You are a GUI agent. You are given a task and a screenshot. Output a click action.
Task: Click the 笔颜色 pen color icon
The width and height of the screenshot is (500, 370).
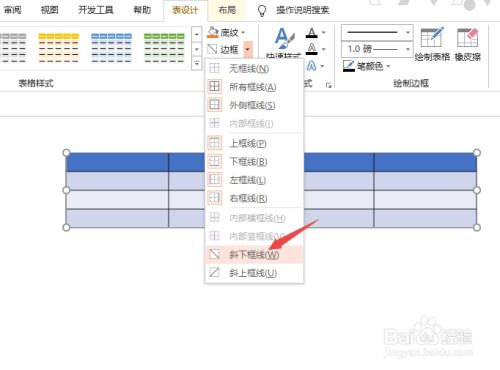click(x=349, y=66)
